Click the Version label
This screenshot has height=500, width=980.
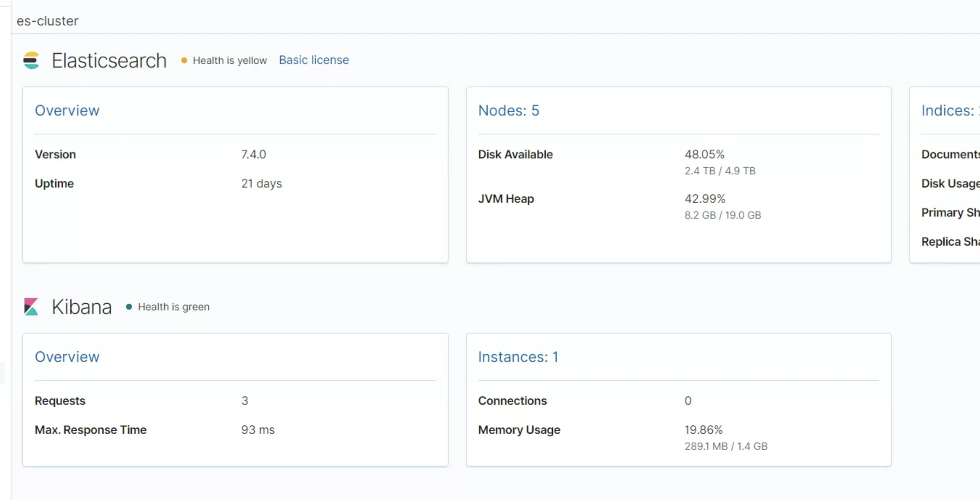tap(55, 154)
